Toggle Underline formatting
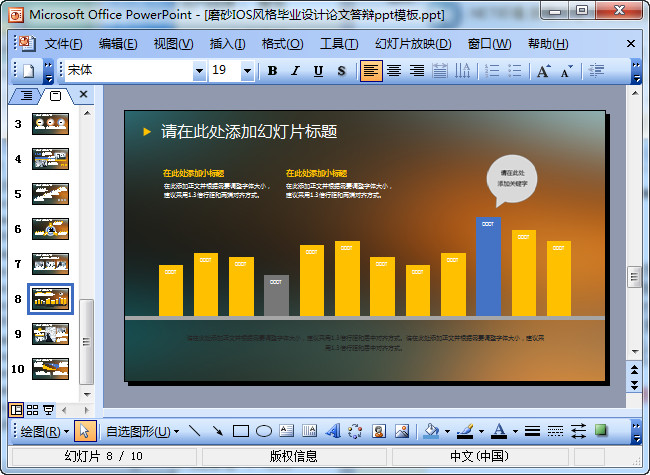This screenshot has width=650, height=475. coord(318,71)
